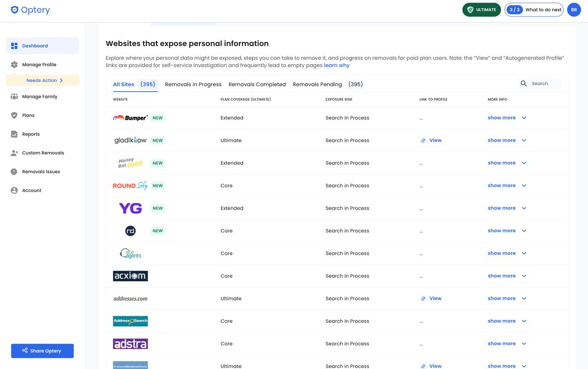Screen dimensions: 588x369
Task: Open the BR profile avatar
Action: coord(574,9)
